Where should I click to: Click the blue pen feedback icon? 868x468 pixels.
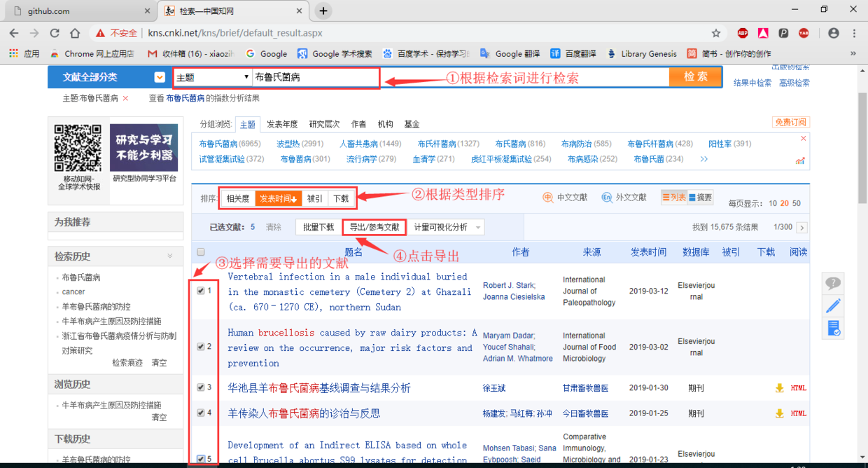(833, 305)
